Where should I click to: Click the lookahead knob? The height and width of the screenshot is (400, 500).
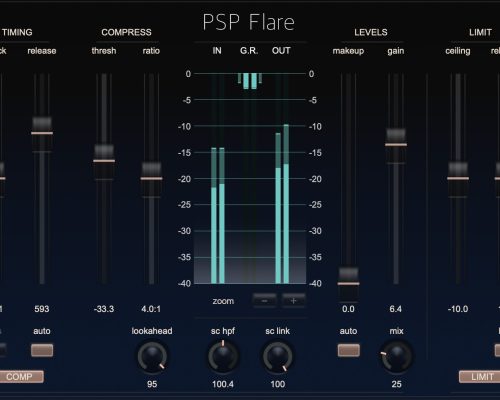click(152, 357)
